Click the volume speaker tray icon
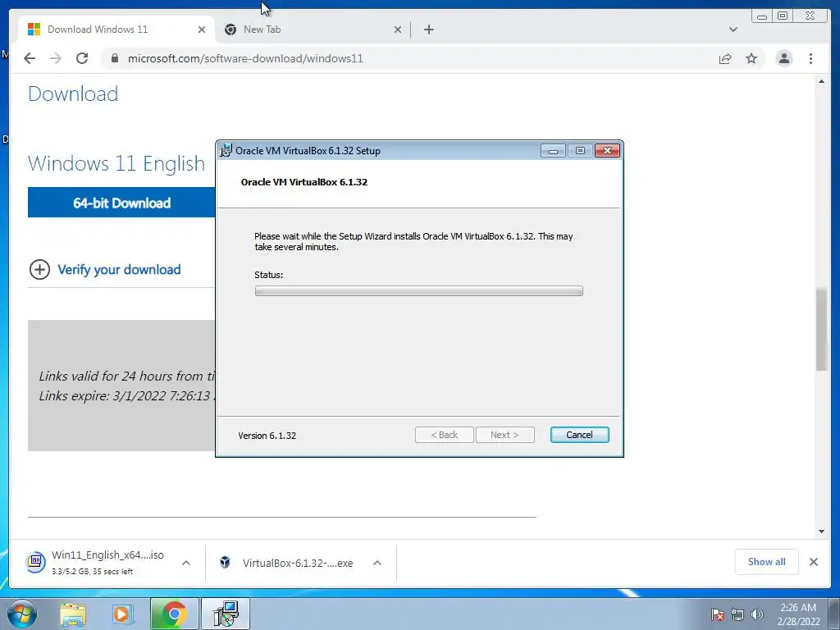Image resolution: width=840 pixels, height=630 pixels. (757, 614)
